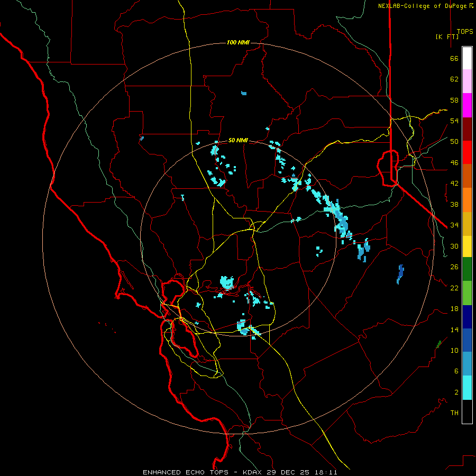Pick the light steel-blue legend swatch
This screenshot has height=476, width=476.
[467, 364]
